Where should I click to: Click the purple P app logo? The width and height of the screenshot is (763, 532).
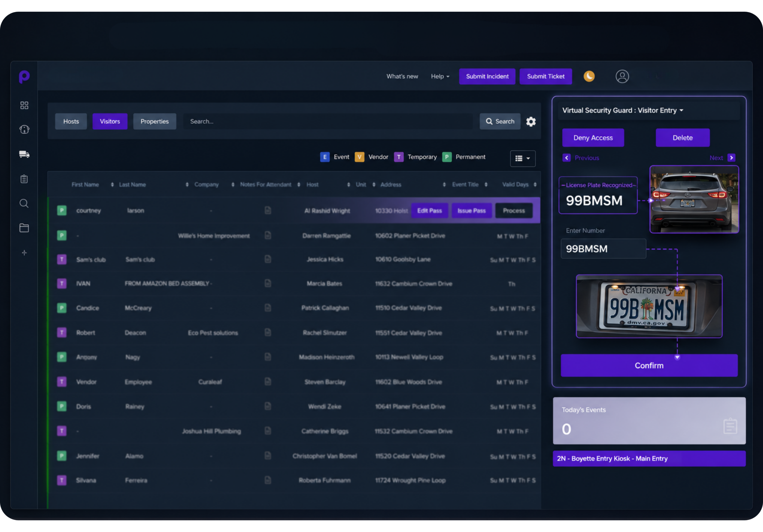tap(24, 77)
